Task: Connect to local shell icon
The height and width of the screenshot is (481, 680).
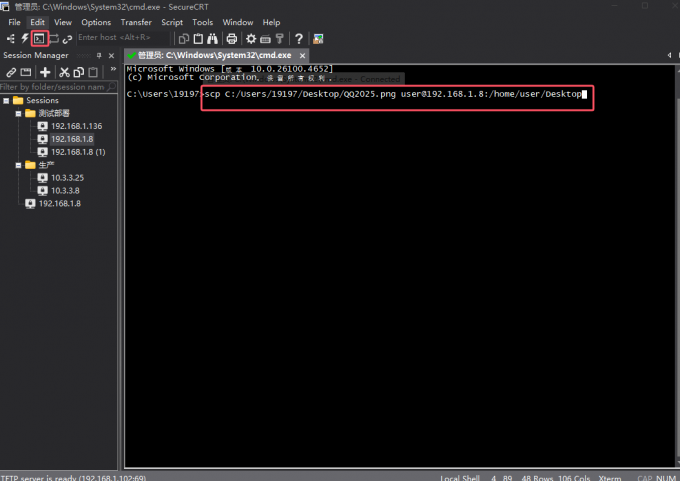Action: (x=39, y=39)
